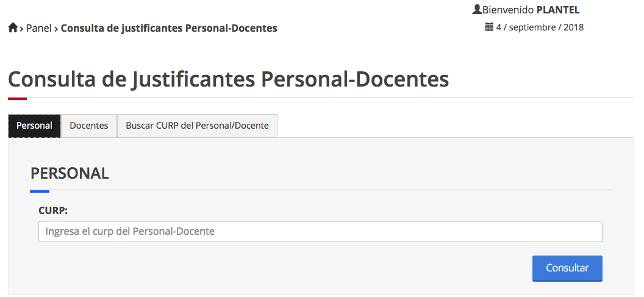
Task: Click the breadcrumb chevron after Panel
Action: click(56, 28)
